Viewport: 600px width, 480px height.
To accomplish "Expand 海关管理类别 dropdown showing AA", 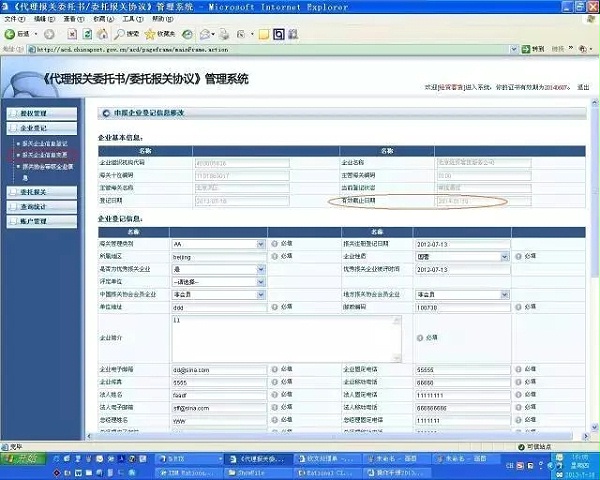I will click(260, 244).
